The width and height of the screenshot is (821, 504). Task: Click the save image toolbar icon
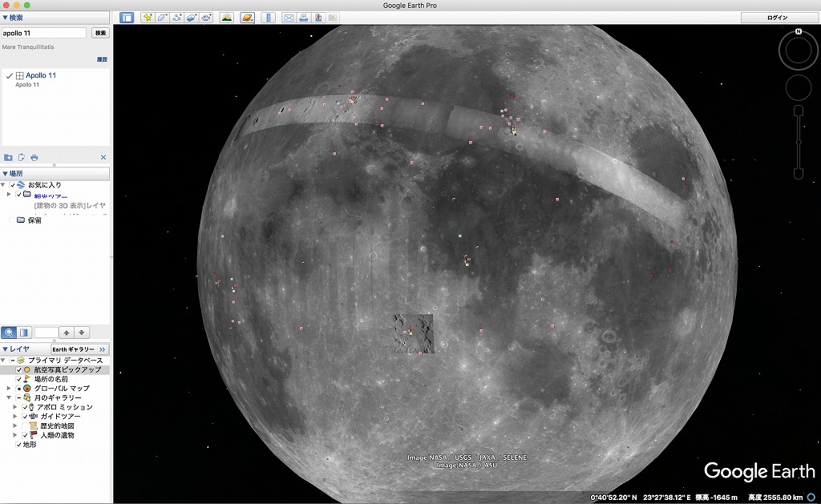point(317,18)
